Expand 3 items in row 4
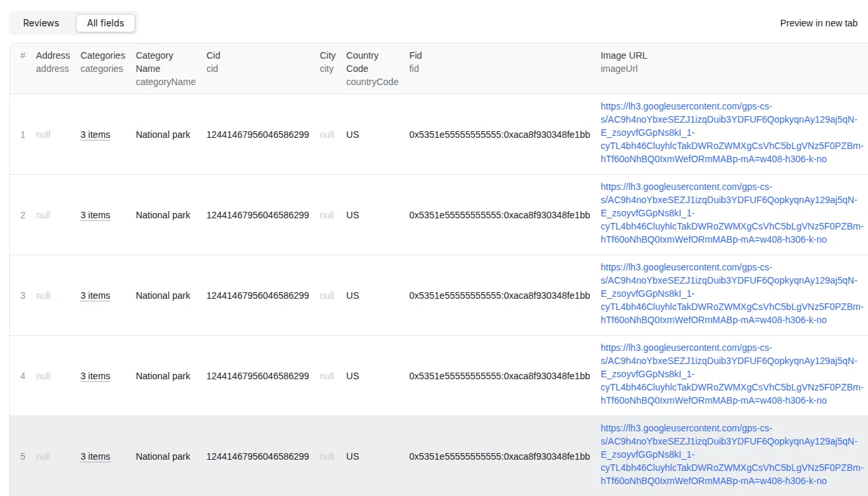This screenshot has height=496, width=868. pyautogui.click(x=95, y=376)
